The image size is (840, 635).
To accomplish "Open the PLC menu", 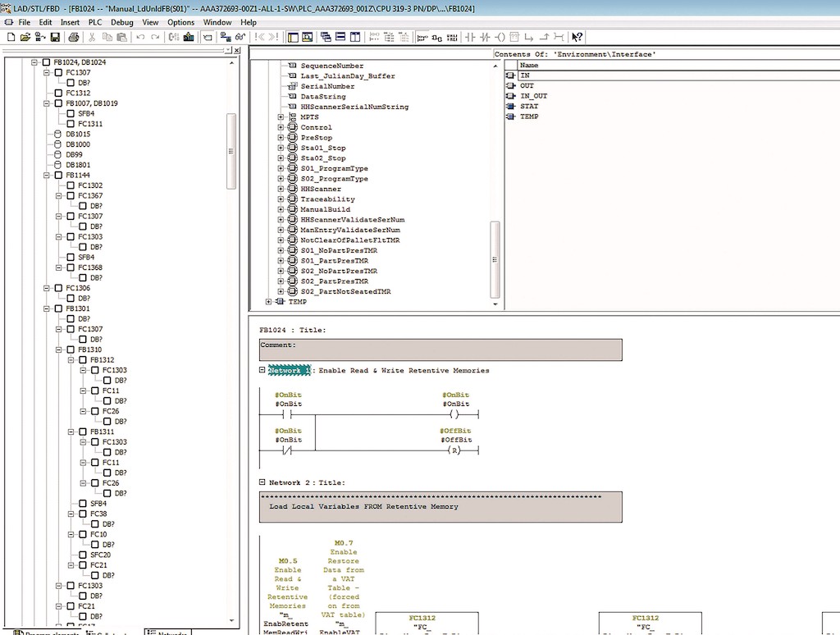I will pos(95,22).
